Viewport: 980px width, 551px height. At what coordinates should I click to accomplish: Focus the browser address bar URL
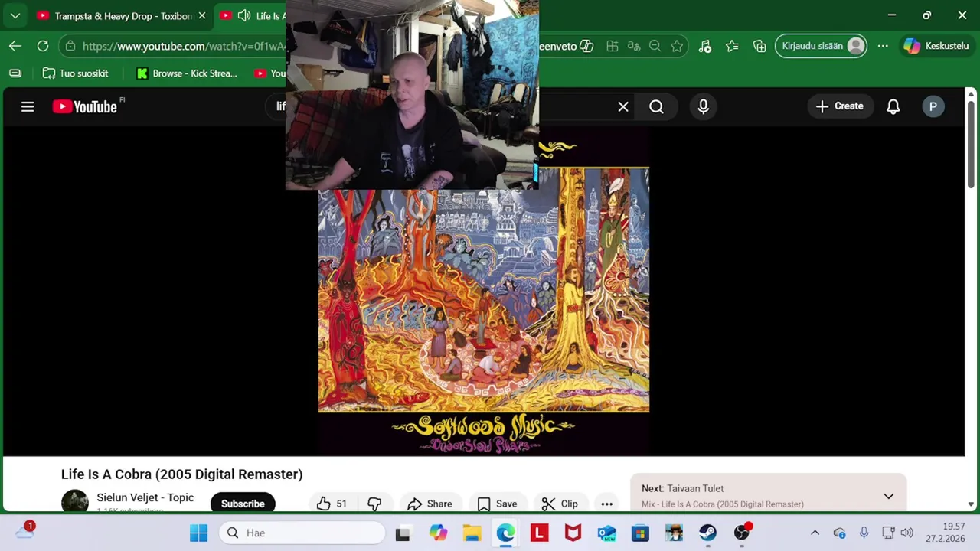point(182,46)
